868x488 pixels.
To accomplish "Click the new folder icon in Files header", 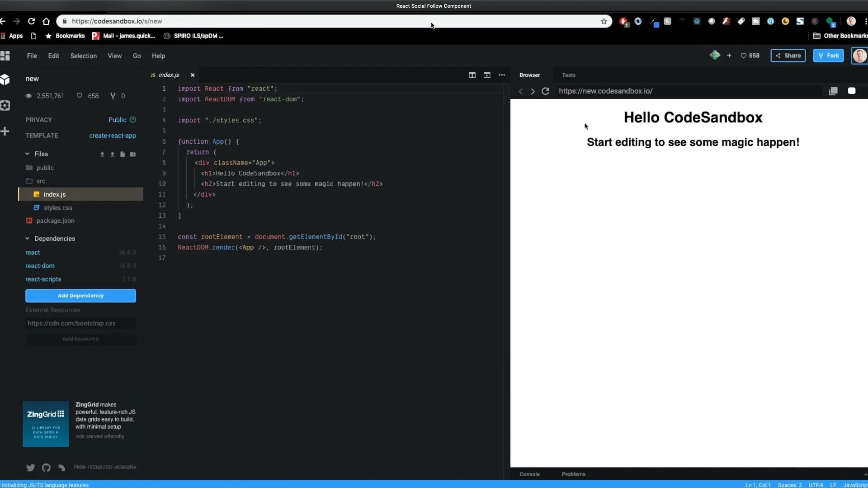I will (132, 154).
